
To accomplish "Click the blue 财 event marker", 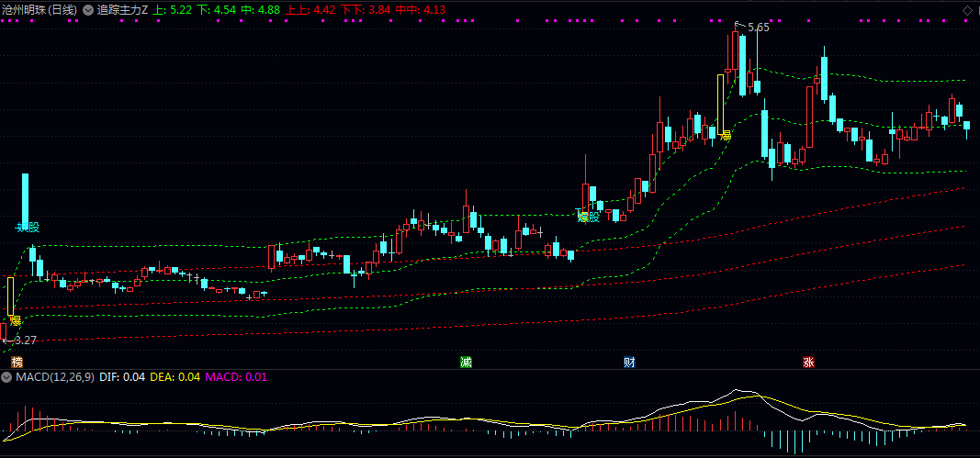I will point(629,363).
